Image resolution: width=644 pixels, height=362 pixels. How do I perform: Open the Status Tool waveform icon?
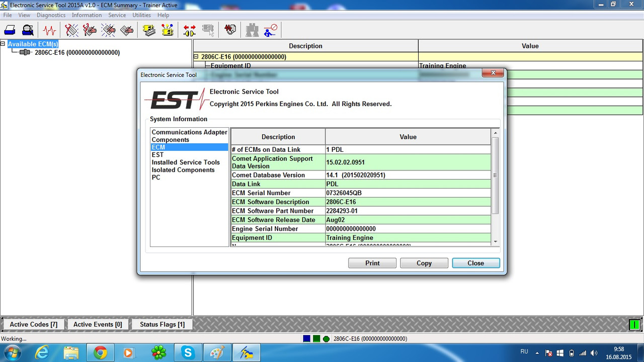click(49, 30)
